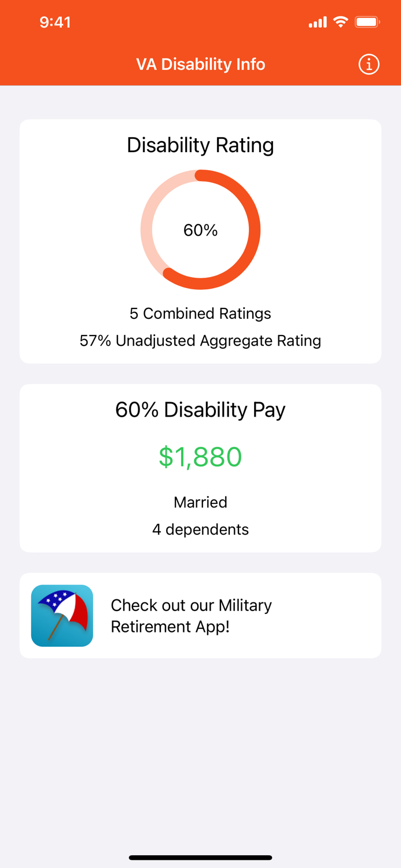Tap Married to change marital status
This screenshot has height=868, width=401.
click(x=200, y=502)
